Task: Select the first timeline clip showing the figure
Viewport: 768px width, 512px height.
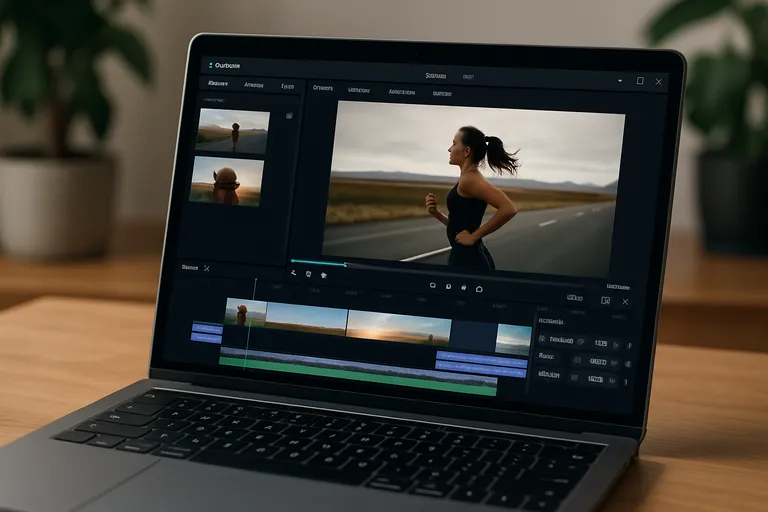Action: (x=246, y=312)
